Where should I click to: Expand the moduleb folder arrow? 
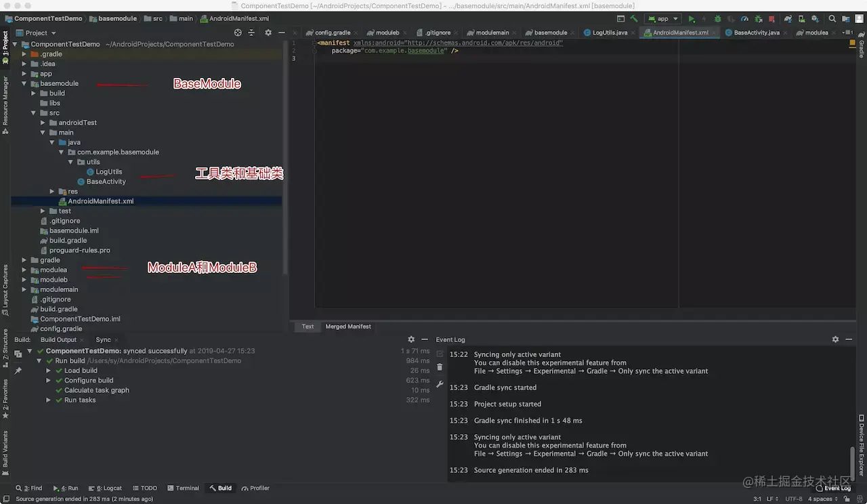24,280
